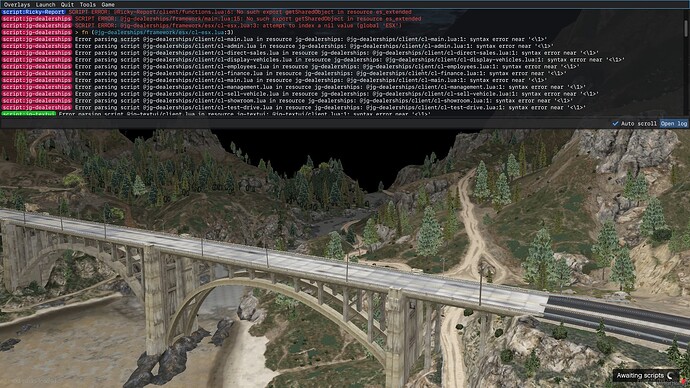Open the Tools menu

click(88, 4)
